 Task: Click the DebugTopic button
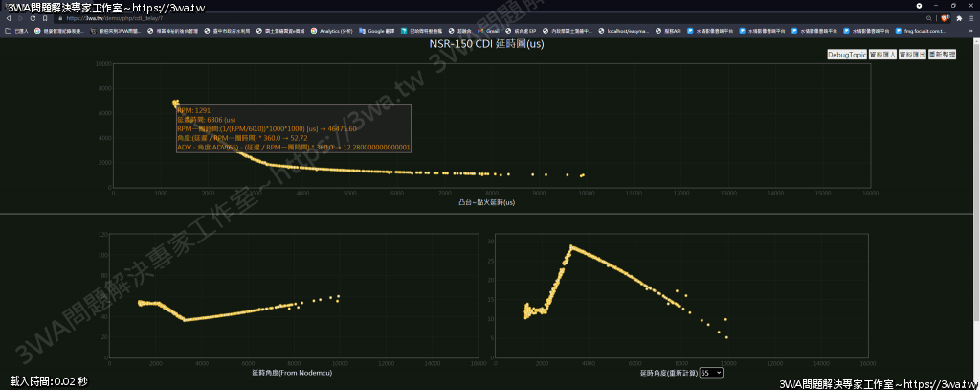tap(847, 56)
